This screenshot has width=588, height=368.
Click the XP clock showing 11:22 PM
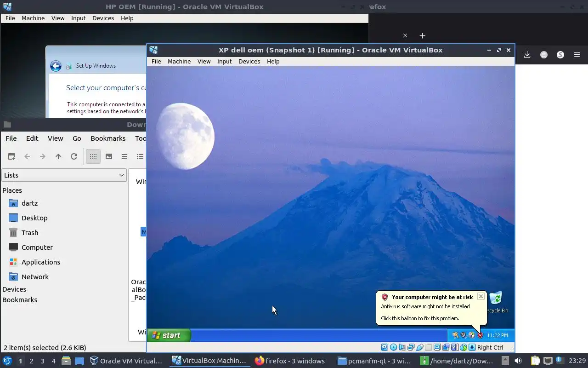pyautogui.click(x=498, y=335)
